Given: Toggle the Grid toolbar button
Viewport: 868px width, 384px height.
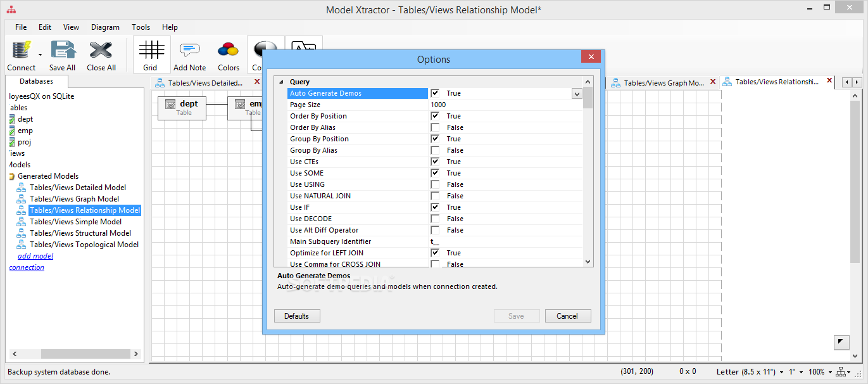Looking at the screenshot, I should coord(151,54).
